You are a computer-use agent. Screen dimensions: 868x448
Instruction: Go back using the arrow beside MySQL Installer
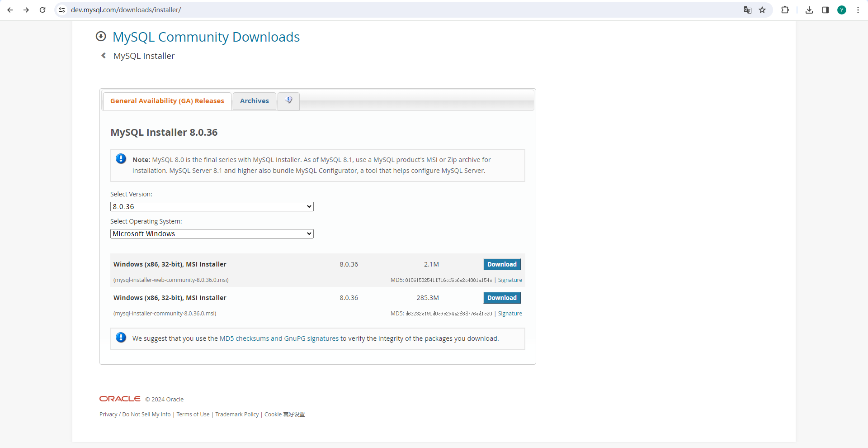[x=104, y=56]
